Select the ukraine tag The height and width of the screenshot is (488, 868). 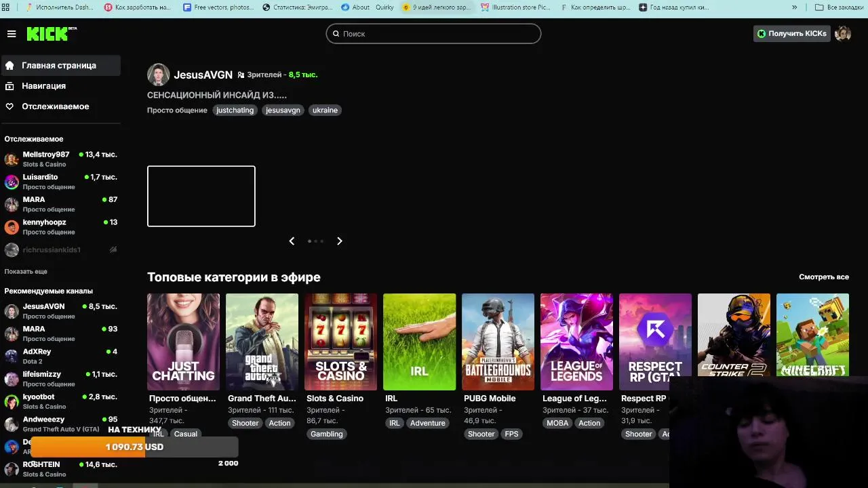pos(325,110)
